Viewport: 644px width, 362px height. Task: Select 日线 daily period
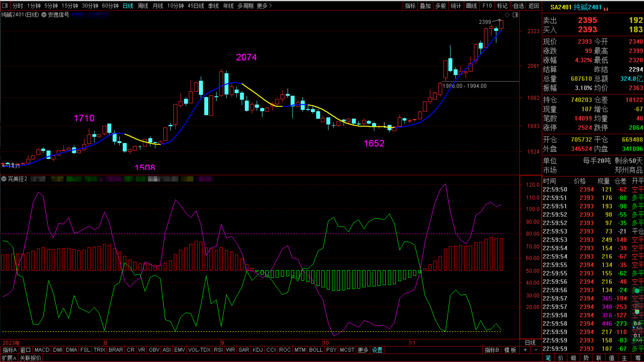[128, 6]
